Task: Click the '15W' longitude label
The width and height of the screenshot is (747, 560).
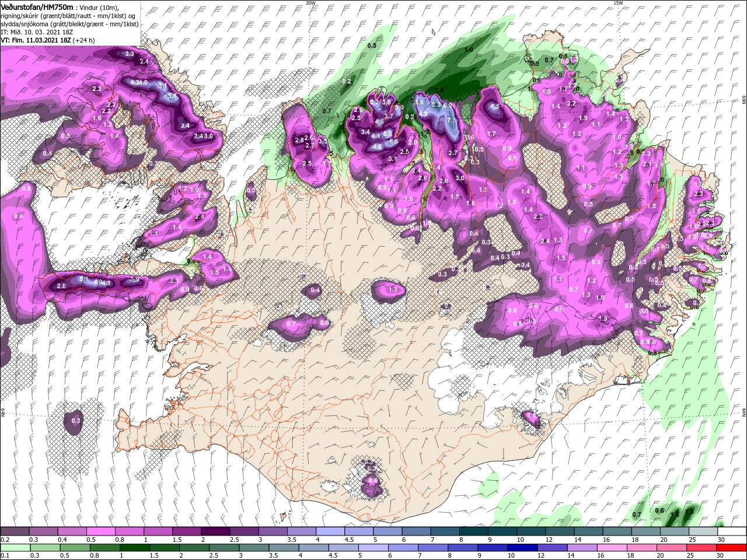Action: (x=618, y=3)
